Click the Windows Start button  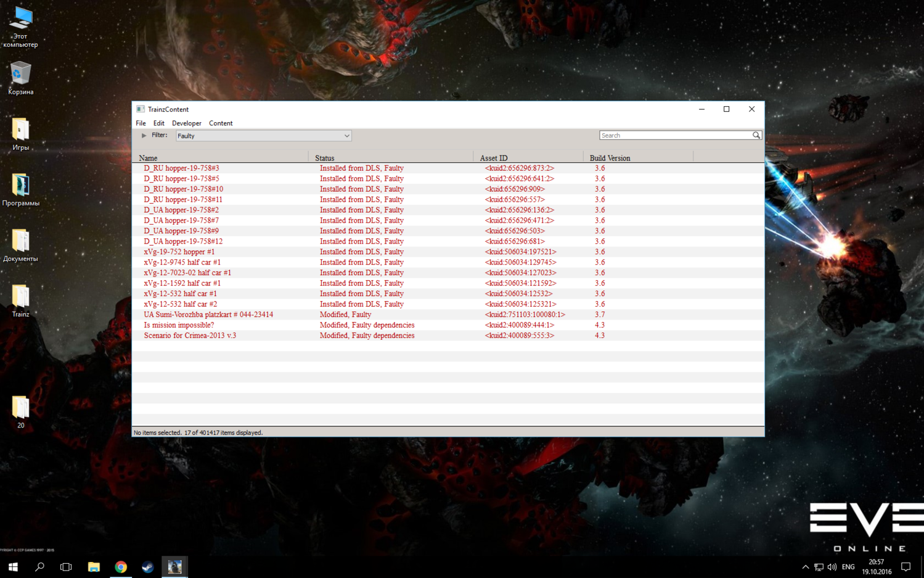(13, 567)
